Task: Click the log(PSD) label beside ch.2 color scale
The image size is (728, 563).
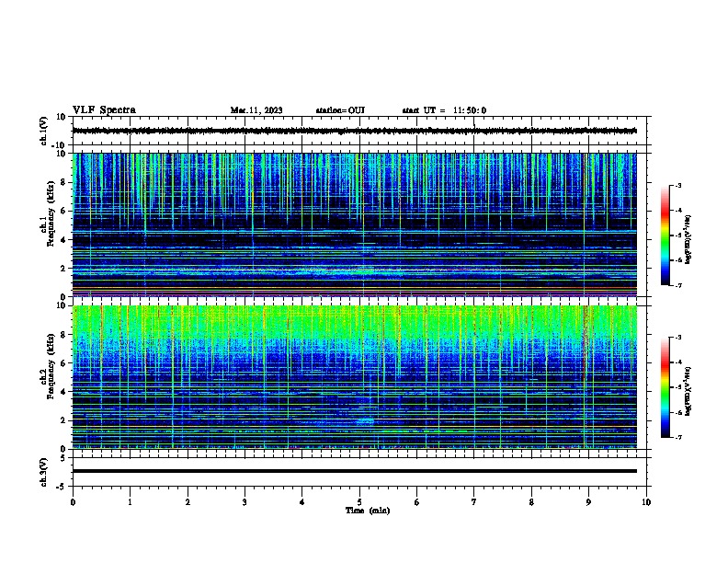Action: point(688,391)
